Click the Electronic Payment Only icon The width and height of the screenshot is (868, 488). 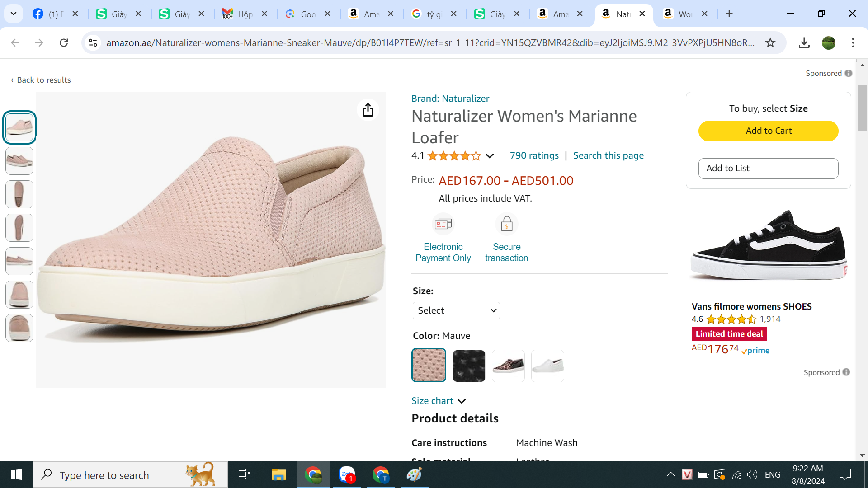443,224
